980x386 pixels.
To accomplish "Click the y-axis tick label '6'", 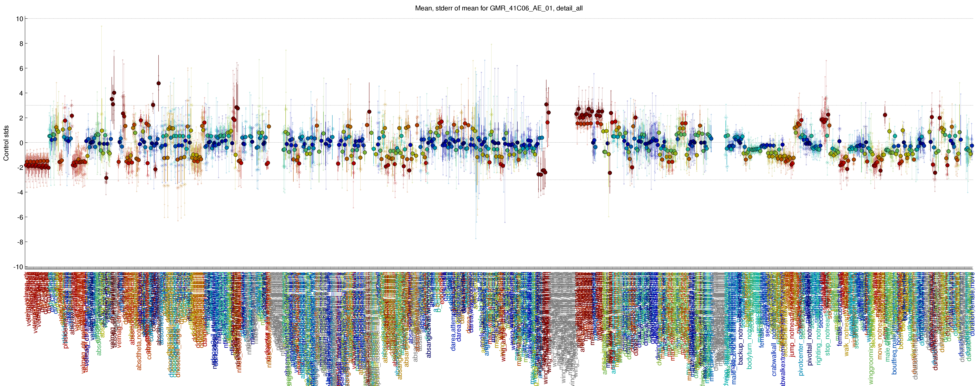I will tap(21, 68).
